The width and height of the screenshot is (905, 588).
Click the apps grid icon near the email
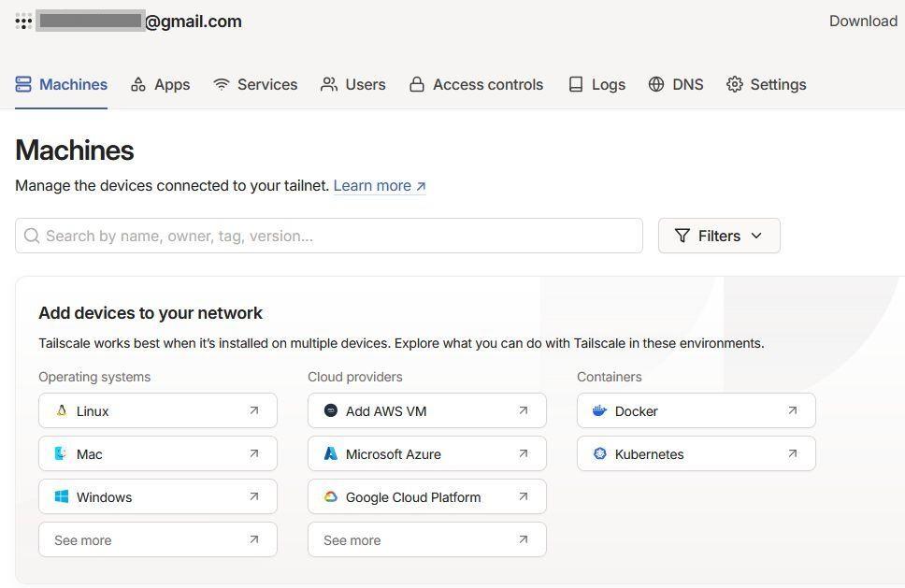[x=23, y=21]
